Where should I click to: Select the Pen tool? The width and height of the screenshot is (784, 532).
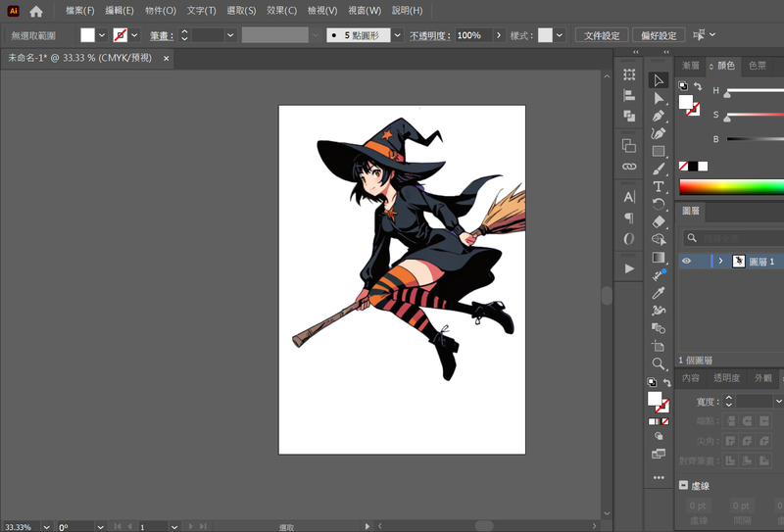(x=659, y=116)
